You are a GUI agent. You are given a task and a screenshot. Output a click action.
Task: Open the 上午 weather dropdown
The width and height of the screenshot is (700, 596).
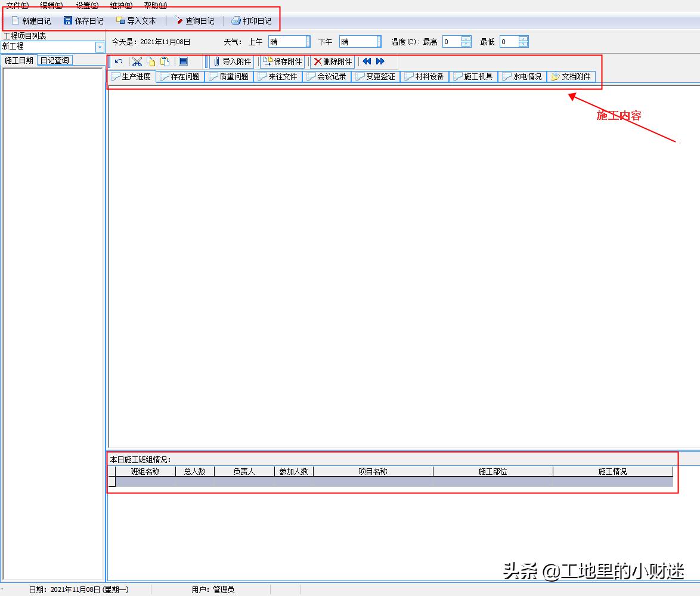(308, 42)
